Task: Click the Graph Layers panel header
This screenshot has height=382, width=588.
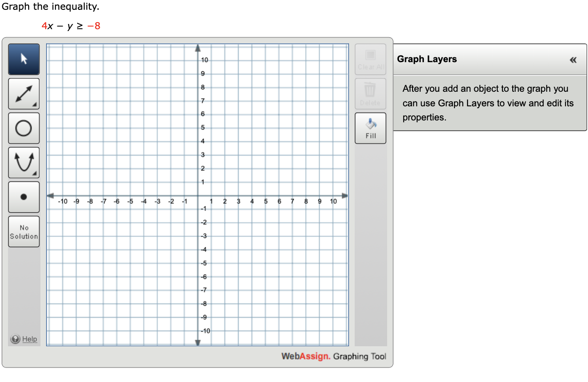Action: point(427,59)
